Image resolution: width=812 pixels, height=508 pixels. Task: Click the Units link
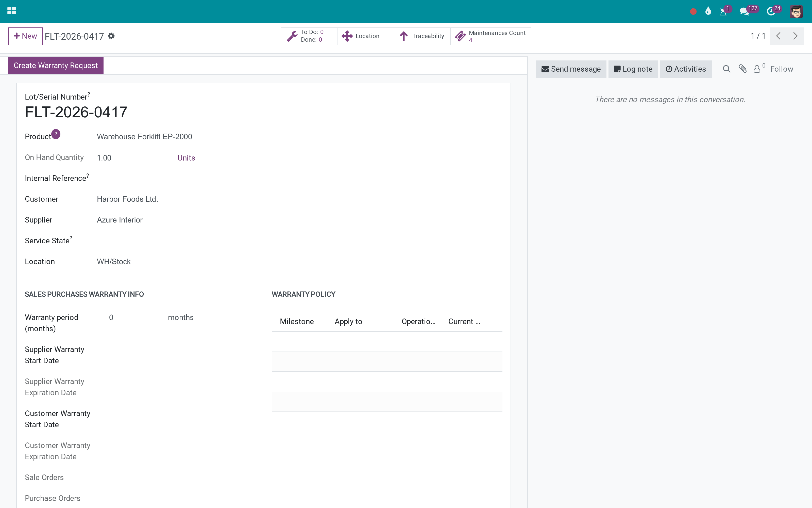click(186, 158)
